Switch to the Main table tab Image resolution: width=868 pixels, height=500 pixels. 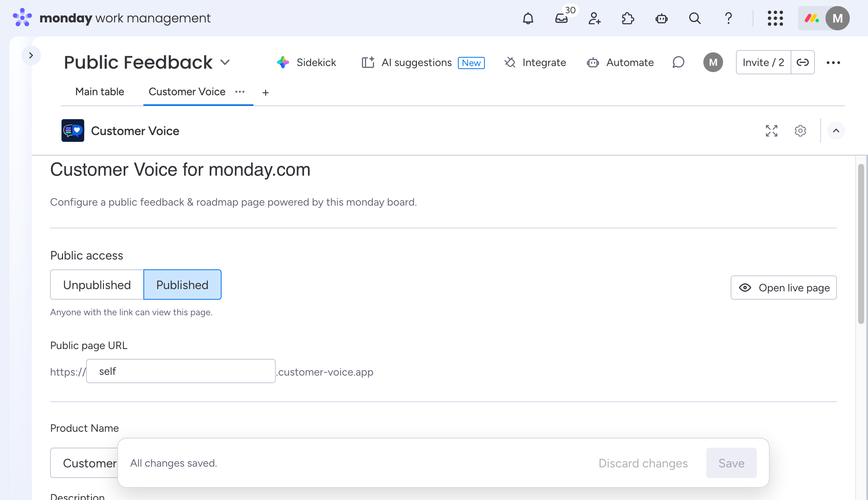tap(100, 92)
